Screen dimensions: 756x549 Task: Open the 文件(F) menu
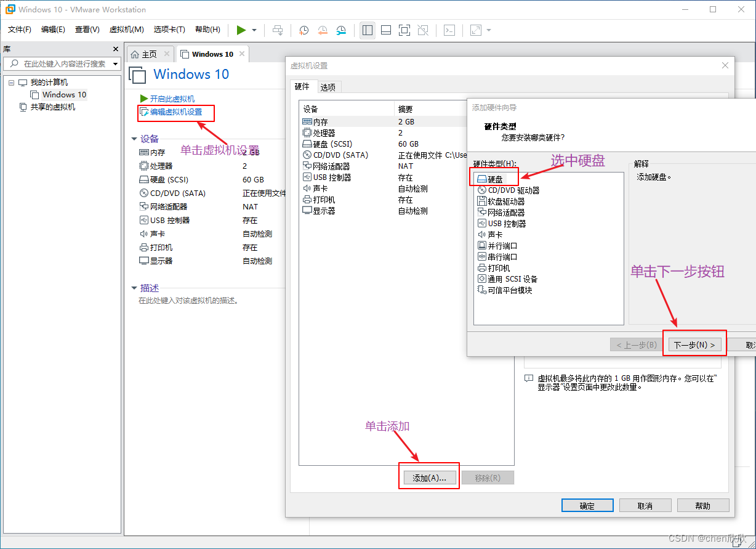(20, 30)
